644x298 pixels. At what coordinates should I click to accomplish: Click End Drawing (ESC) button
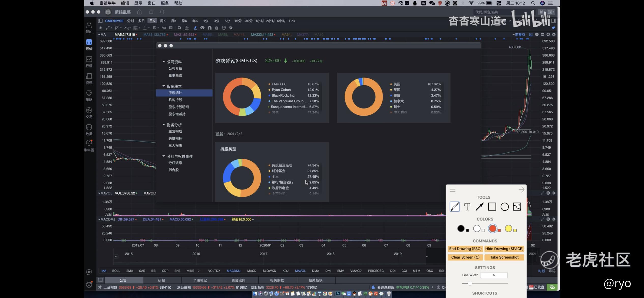coord(465,249)
